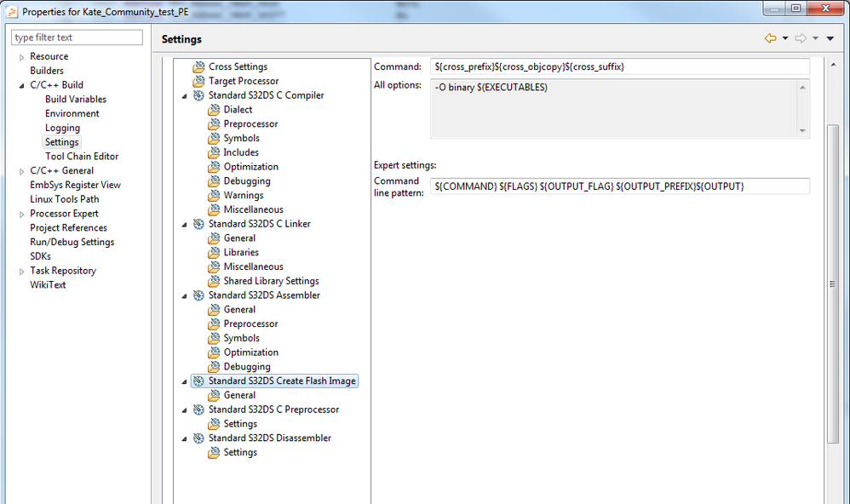
Task: Click the Standard S32DS C Preprocessor tool icon
Action: pos(199,409)
